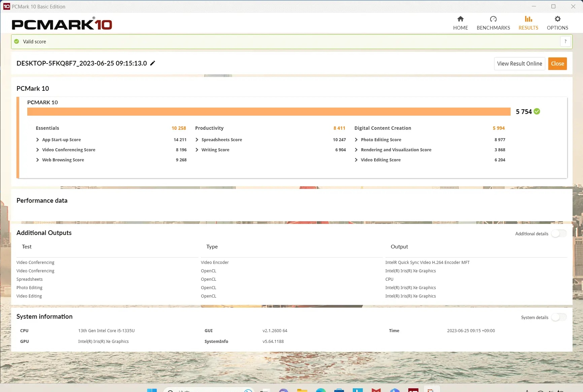Viewport: 583px width, 392px height.
Task: Click the Essentials score 10 258
Action: (x=179, y=128)
